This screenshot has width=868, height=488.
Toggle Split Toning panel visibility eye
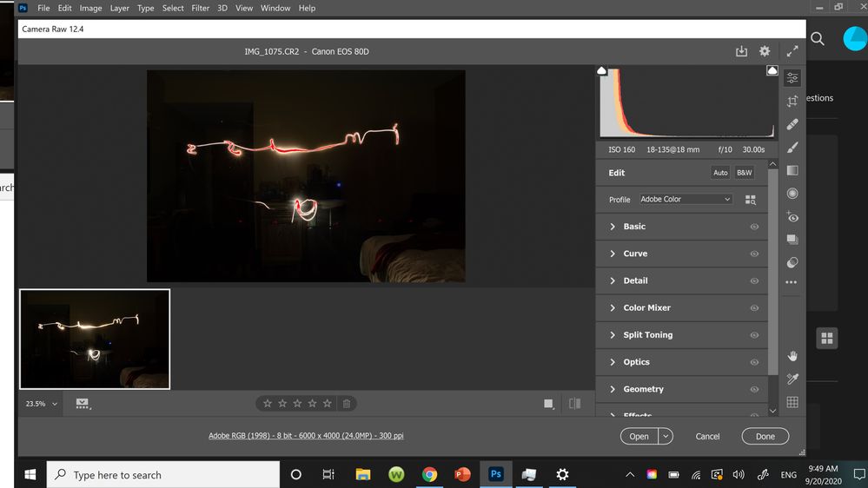(754, 335)
